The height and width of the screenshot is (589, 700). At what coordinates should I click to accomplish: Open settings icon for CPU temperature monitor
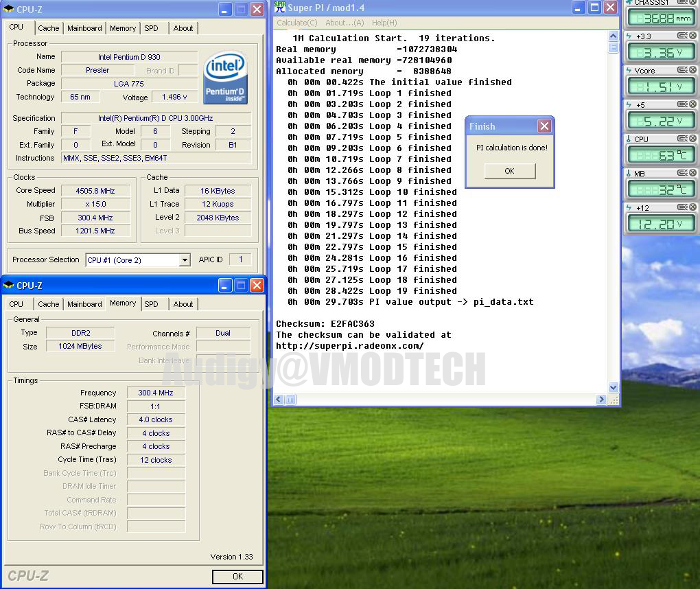[x=682, y=139]
